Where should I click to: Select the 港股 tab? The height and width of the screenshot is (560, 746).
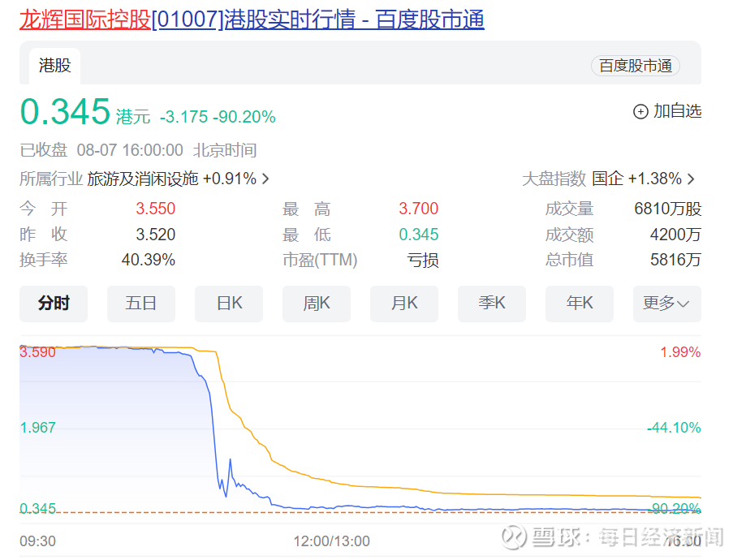(54, 66)
